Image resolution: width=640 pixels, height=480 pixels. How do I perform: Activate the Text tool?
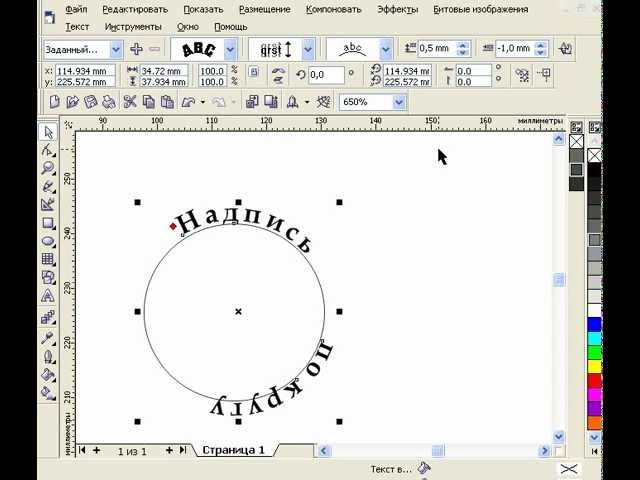(x=47, y=296)
